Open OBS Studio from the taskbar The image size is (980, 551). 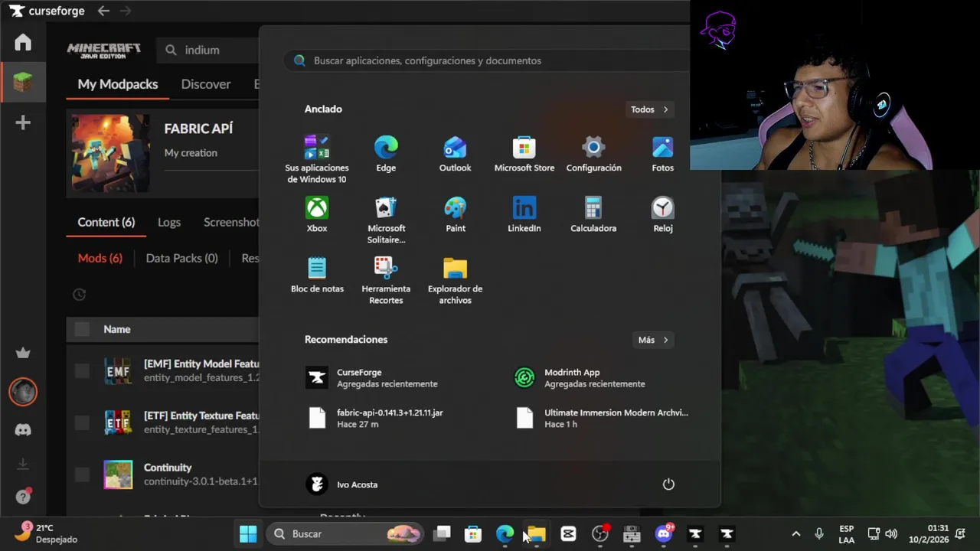(600, 533)
